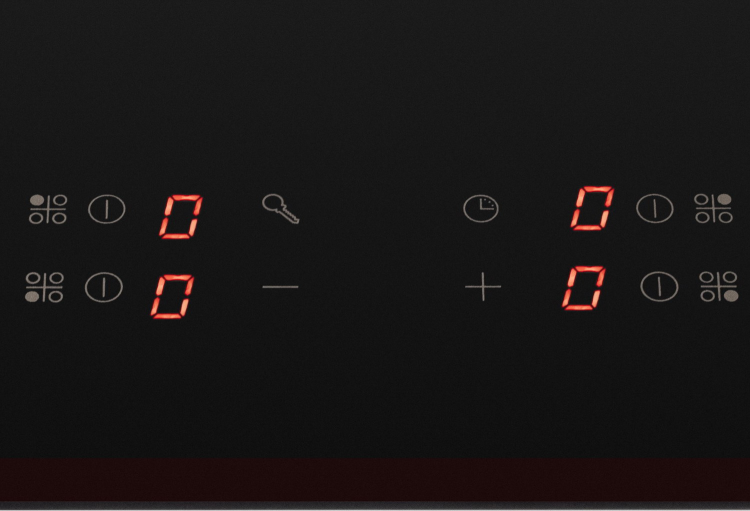Tap the rear-right red 0 display
The width and height of the screenshot is (750, 511).
592,208
